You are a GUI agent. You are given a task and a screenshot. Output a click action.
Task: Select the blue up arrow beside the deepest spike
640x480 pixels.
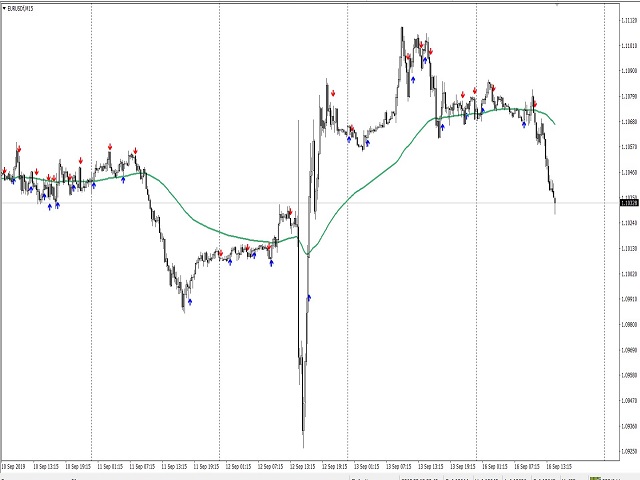click(309, 298)
